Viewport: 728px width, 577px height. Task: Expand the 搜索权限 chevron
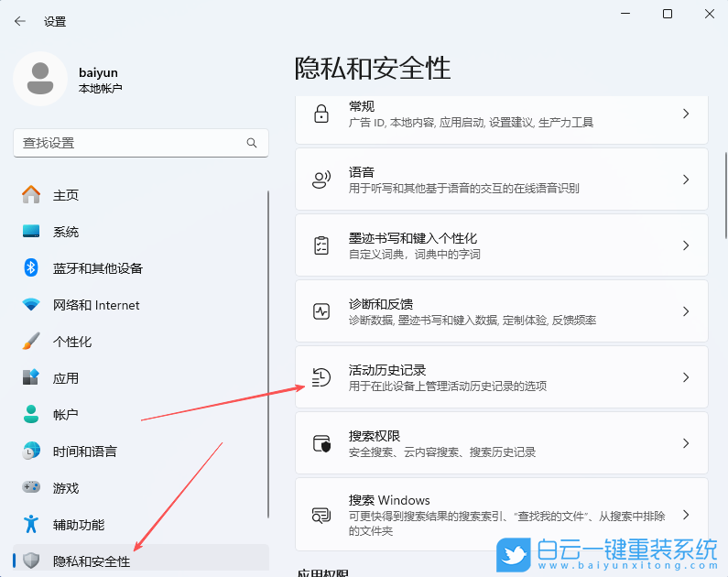(686, 443)
